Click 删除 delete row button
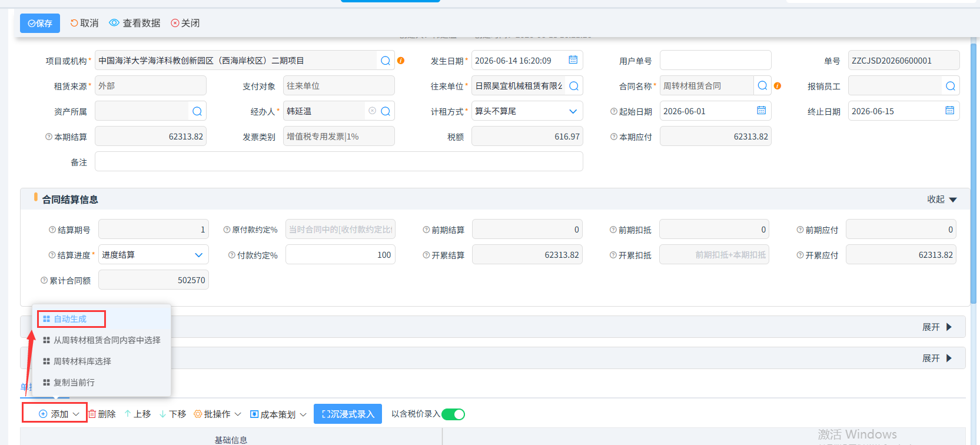 [102, 414]
